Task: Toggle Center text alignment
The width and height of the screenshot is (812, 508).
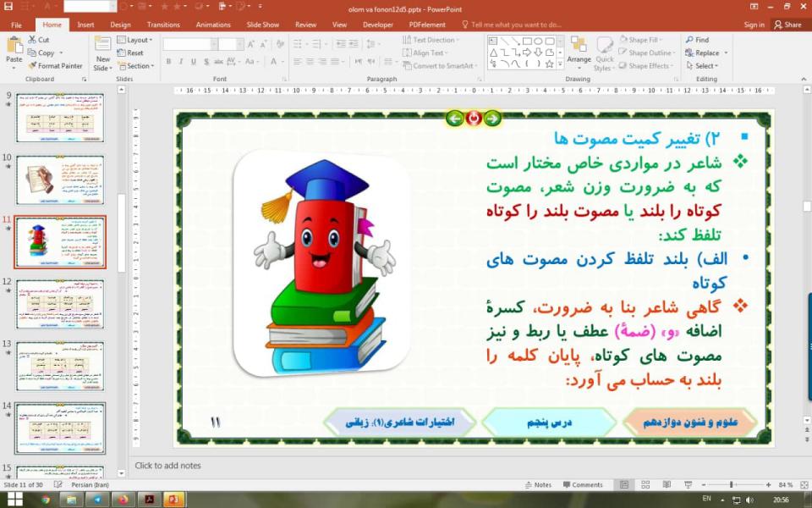Action: pyautogui.click(x=310, y=62)
